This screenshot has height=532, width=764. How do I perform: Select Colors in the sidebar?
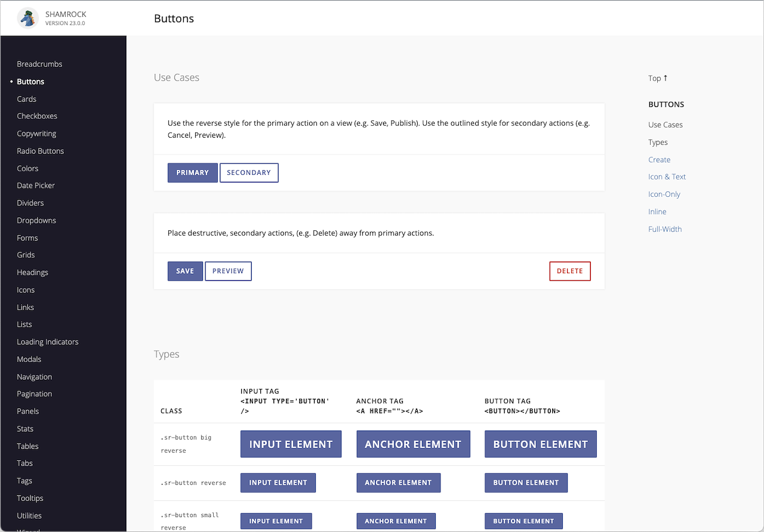(27, 168)
